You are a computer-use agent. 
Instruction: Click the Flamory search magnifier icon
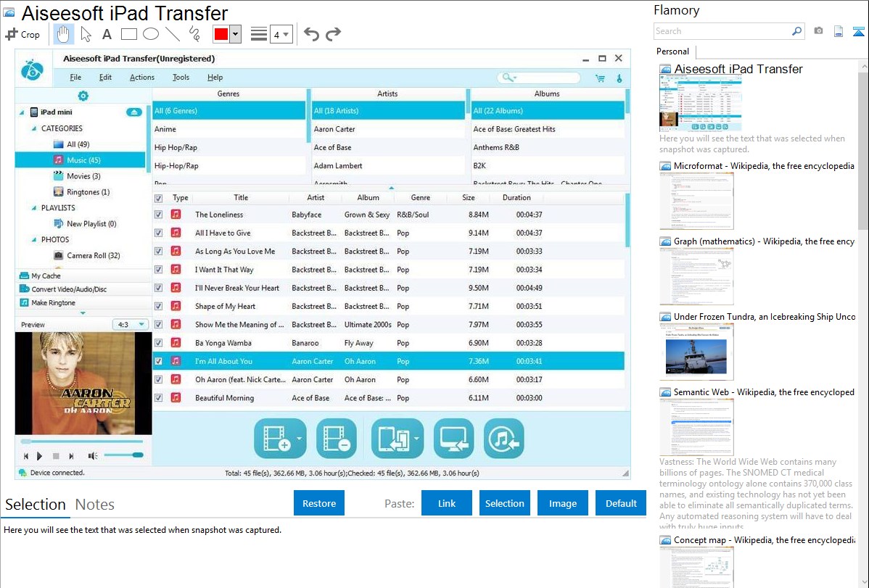[796, 31]
